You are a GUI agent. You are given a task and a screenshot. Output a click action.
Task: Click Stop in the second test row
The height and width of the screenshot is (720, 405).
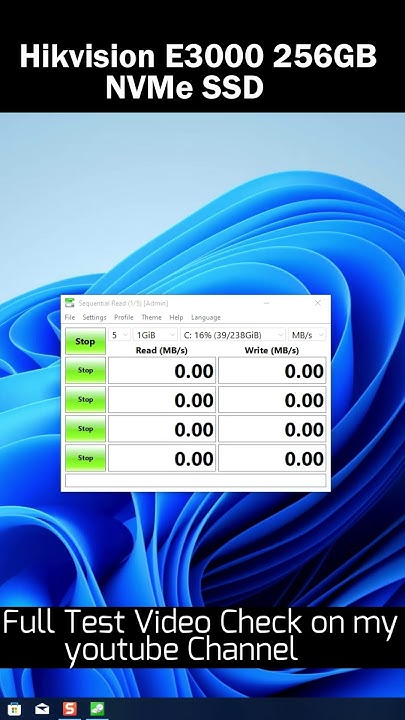[85, 399]
